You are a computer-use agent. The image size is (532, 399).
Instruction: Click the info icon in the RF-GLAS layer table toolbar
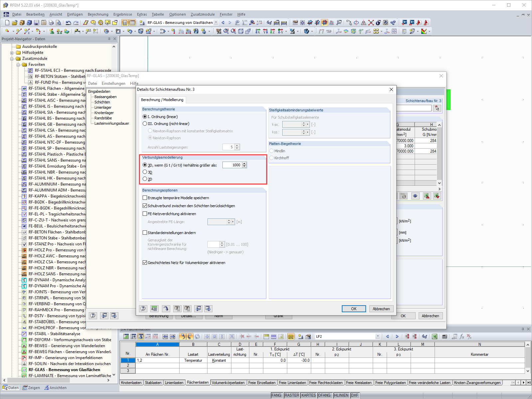click(404, 196)
